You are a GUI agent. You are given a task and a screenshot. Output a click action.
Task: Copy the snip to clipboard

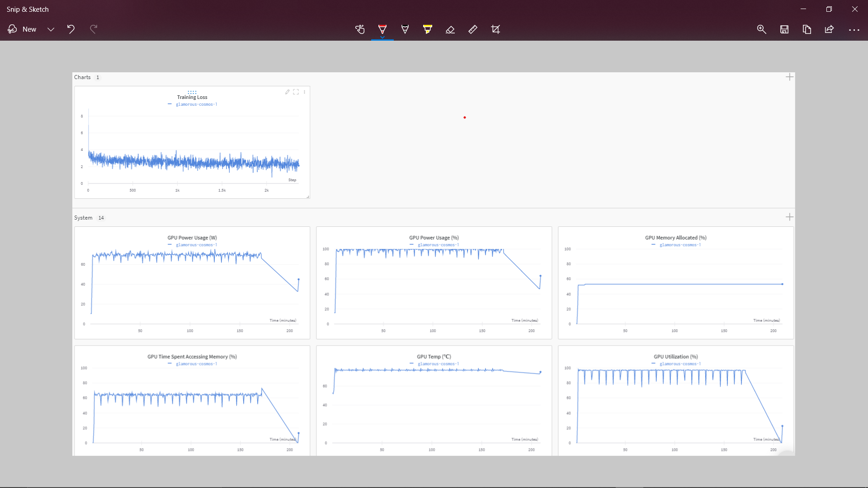point(807,29)
